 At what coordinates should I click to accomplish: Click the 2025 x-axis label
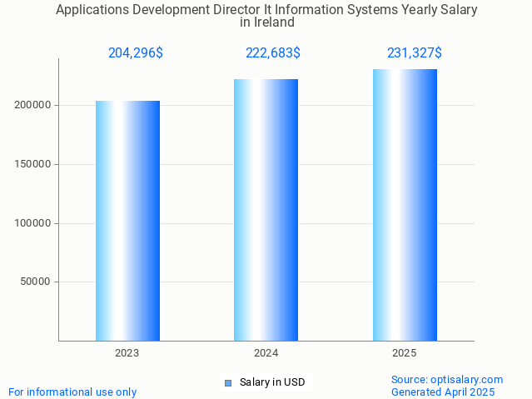(405, 353)
